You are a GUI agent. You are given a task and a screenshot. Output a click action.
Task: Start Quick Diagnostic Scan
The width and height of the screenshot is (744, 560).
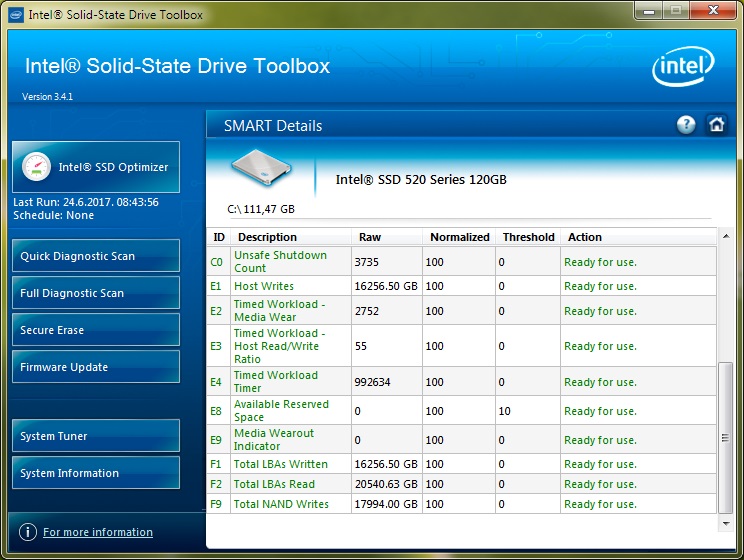coord(96,256)
